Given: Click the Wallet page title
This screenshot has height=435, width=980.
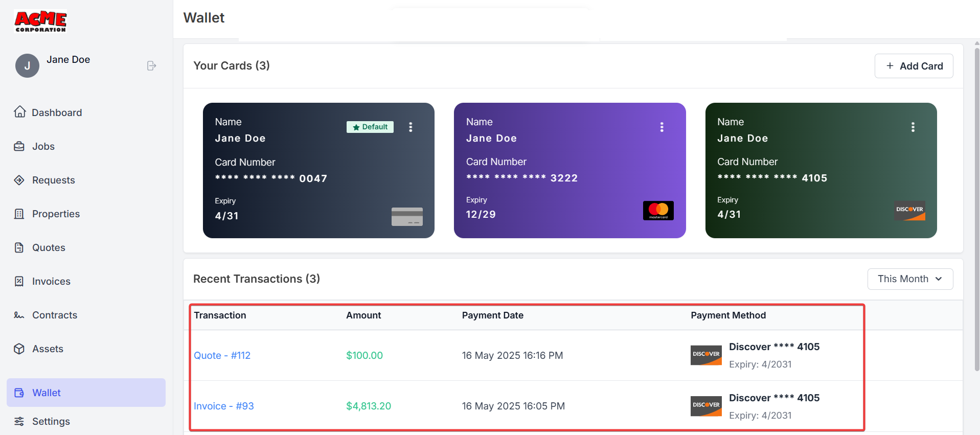Looking at the screenshot, I should pos(204,18).
